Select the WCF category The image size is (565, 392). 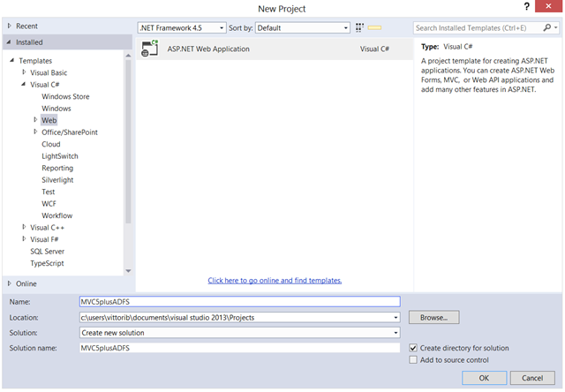click(49, 204)
